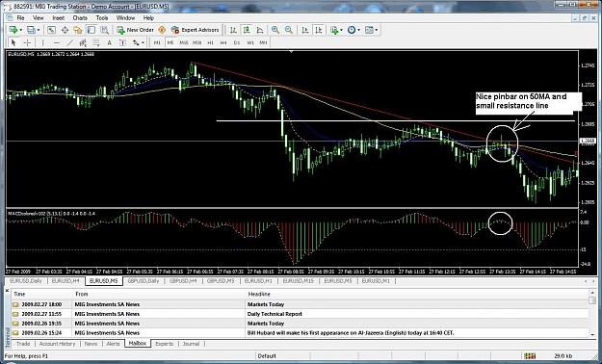Open the File menu
The image size is (602, 364).
pyautogui.click(x=20, y=18)
